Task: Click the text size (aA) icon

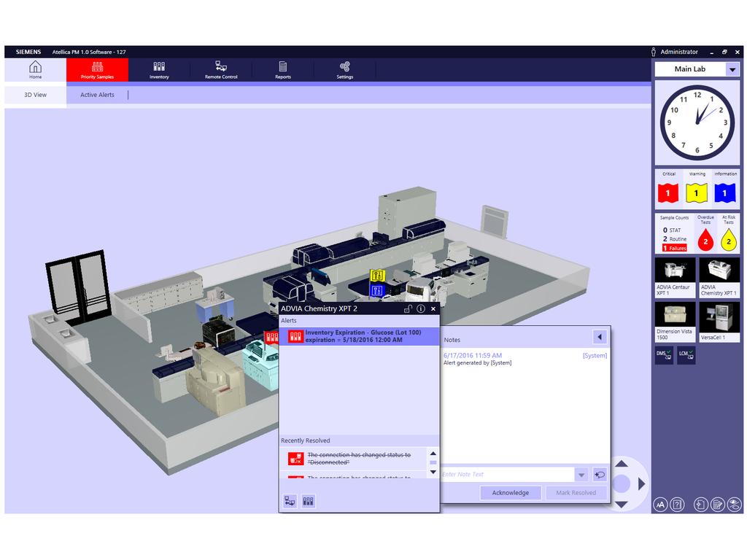Action: coord(660,503)
